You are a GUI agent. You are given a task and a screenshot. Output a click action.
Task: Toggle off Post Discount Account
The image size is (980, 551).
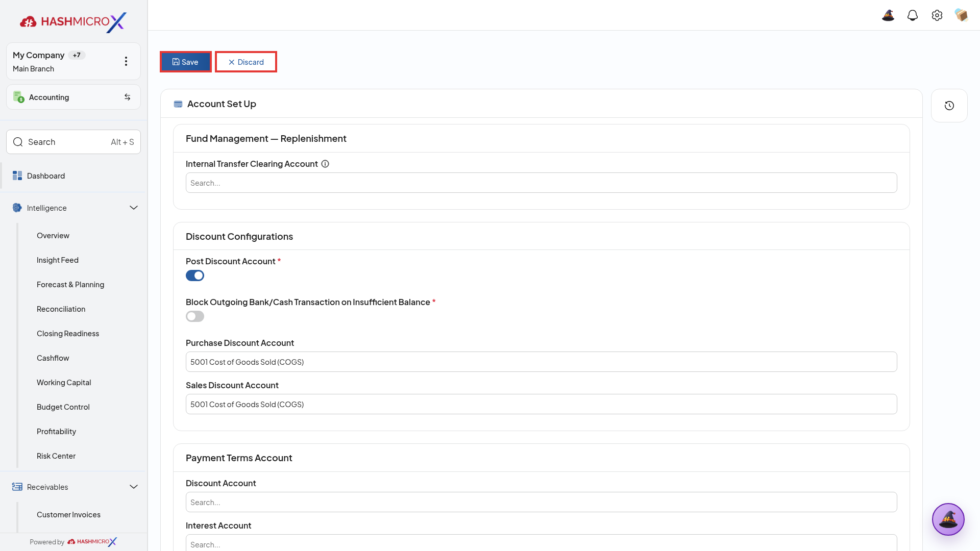pyautogui.click(x=195, y=275)
